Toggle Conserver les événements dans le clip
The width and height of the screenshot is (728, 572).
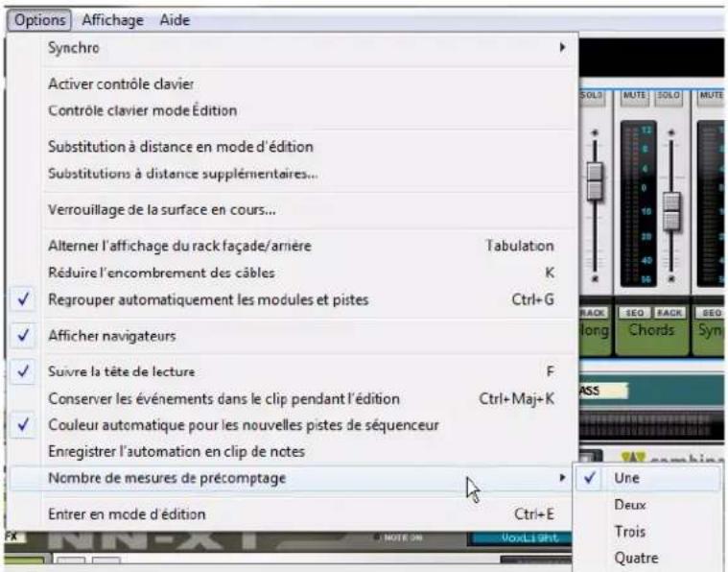pyautogui.click(x=293, y=398)
